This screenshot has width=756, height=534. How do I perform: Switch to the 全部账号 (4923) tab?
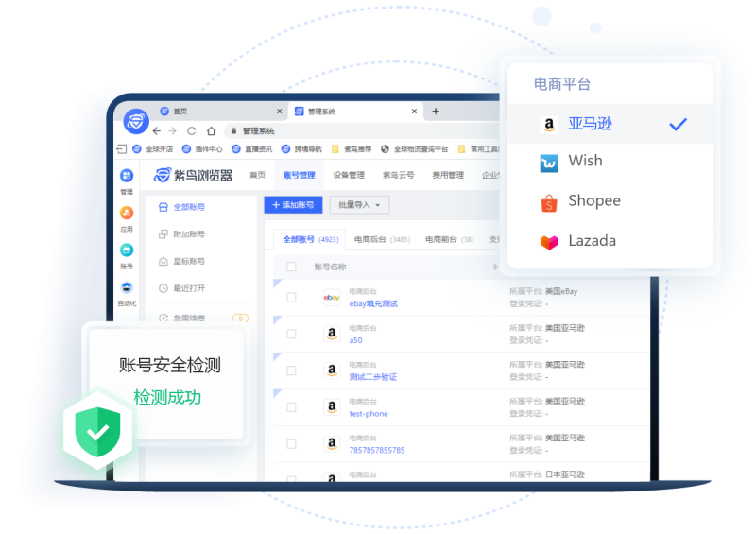[x=311, y=239]
